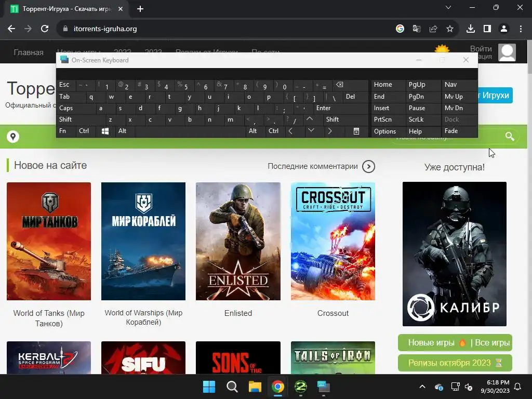Image resolution: width=532 pixels, height=399 pixels.
Task: Go back with the browser back arrow
Action: click(11, 29)
